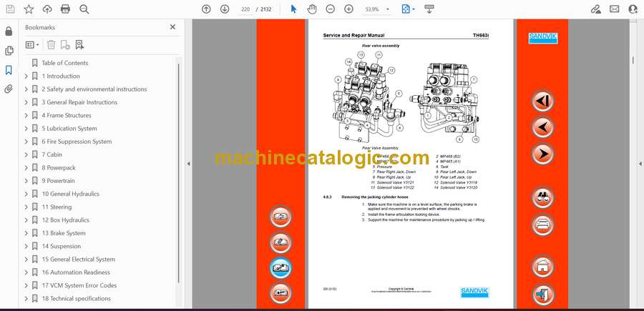Open bookmark options list dropdown
This screenshot has width=644, height=311.
(32, 45)
